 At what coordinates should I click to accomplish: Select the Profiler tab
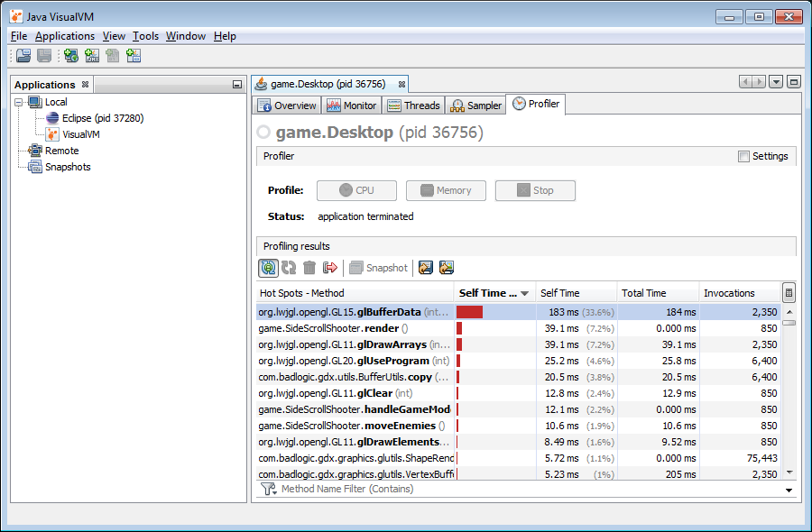tap(536, 104)
